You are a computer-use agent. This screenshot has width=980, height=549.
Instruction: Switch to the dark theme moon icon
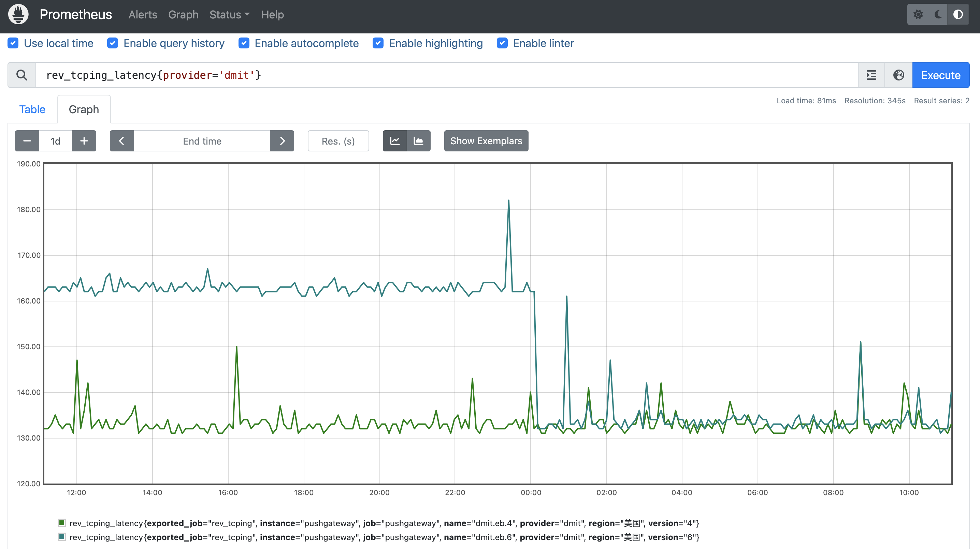[x=938, y=14]
